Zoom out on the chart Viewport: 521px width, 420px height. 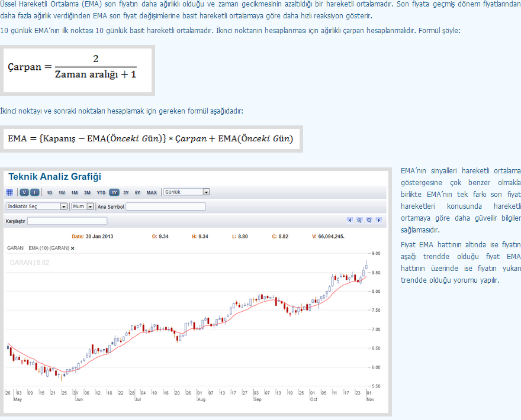tap(369, 221)
